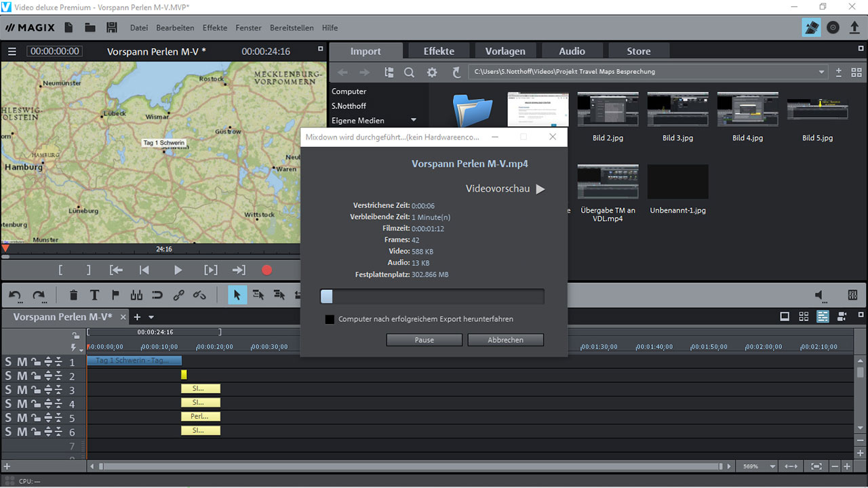Open Media Pool settings via the gear icon
Screen dimensions: 868x488
pyautogui.click(x=432, y=72)
